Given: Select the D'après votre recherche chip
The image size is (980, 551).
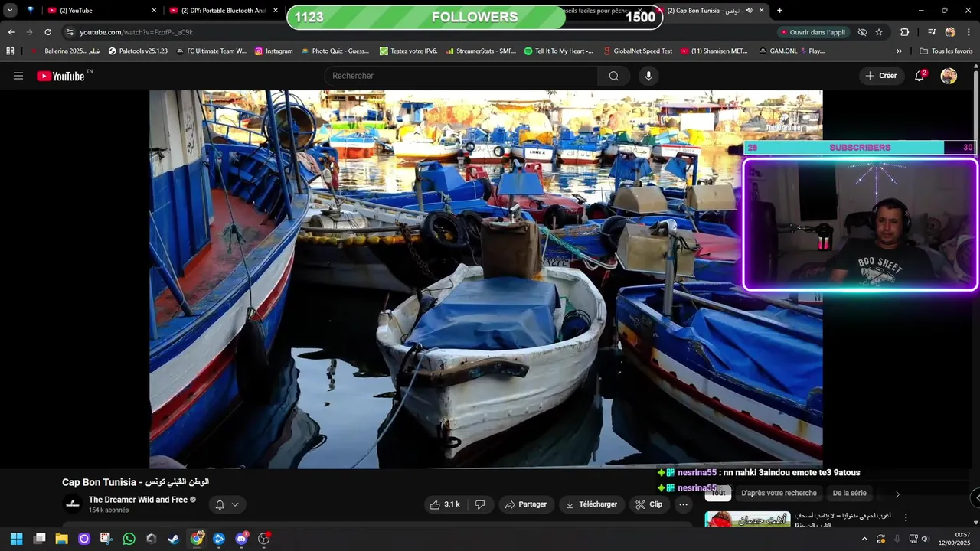Looking at the screenshot, I should pyautogui.click(x=779, y=494).
